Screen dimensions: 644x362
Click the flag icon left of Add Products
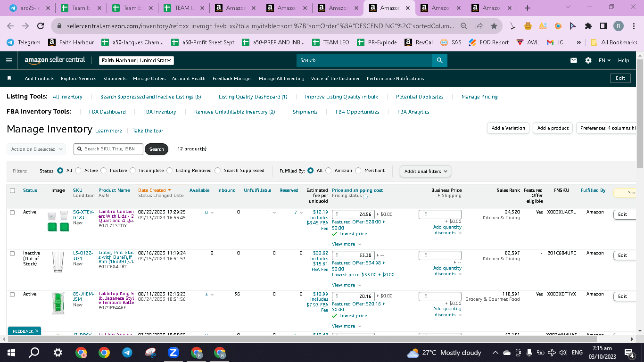9,78
